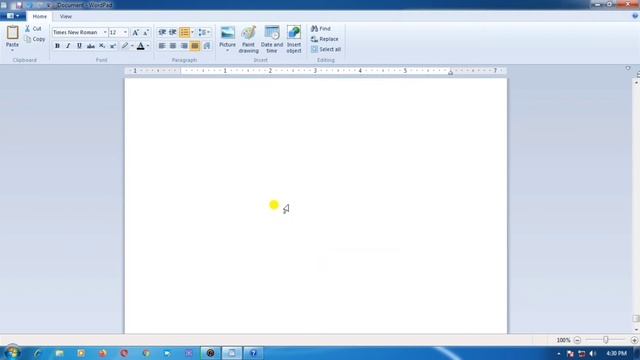Switch to the Home tab
640x360 pixels.
coord(40,17)
